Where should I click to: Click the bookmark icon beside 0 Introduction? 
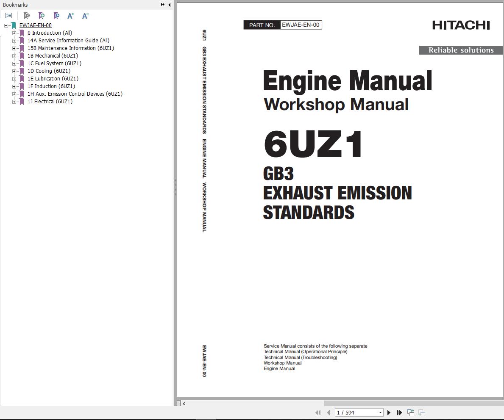tap(22, 33)
